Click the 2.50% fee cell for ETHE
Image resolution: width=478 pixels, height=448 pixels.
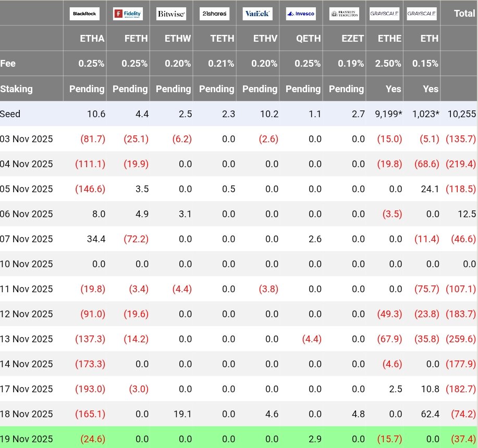[389, 64]
